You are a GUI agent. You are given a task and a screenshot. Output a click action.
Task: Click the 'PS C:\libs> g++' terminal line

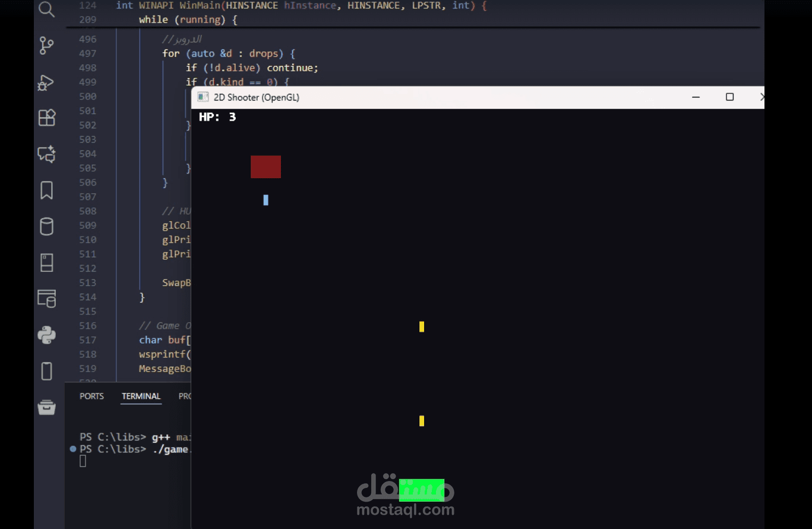coord(135,437)
